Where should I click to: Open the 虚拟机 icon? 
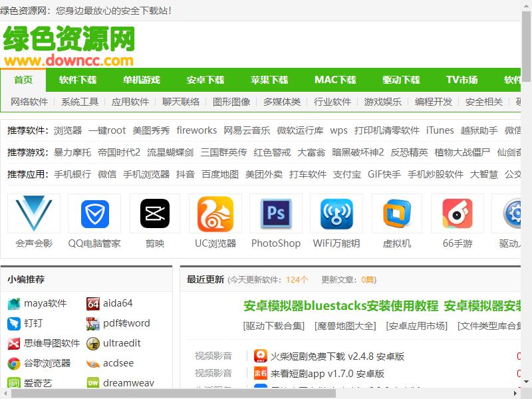(397, 213)
